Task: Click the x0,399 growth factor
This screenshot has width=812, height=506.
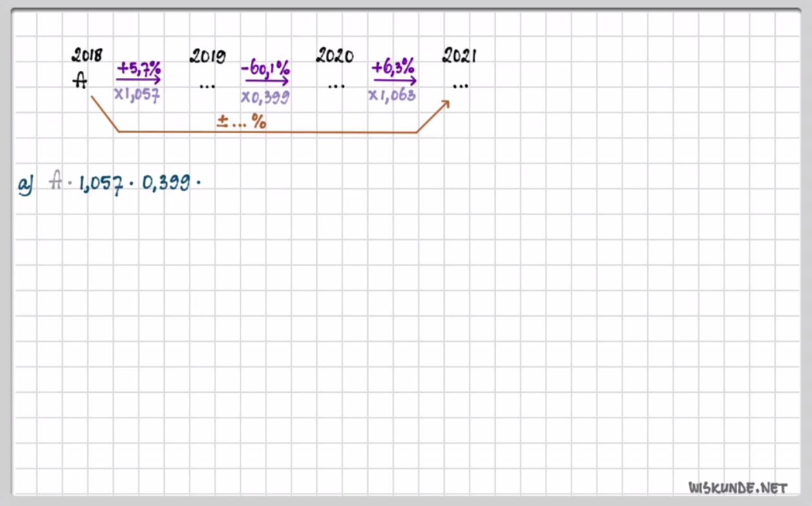Action: pos(265,98)
